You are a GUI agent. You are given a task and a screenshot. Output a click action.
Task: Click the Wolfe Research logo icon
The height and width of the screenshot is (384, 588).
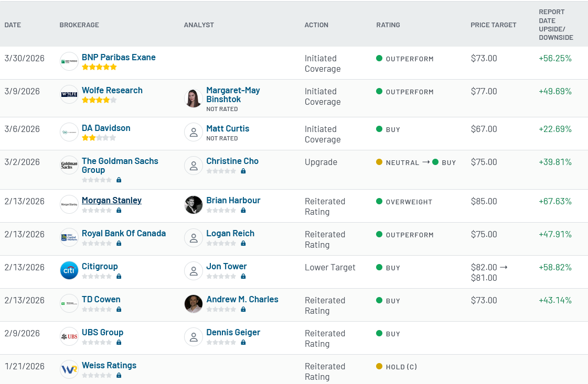tap(69, 94)
